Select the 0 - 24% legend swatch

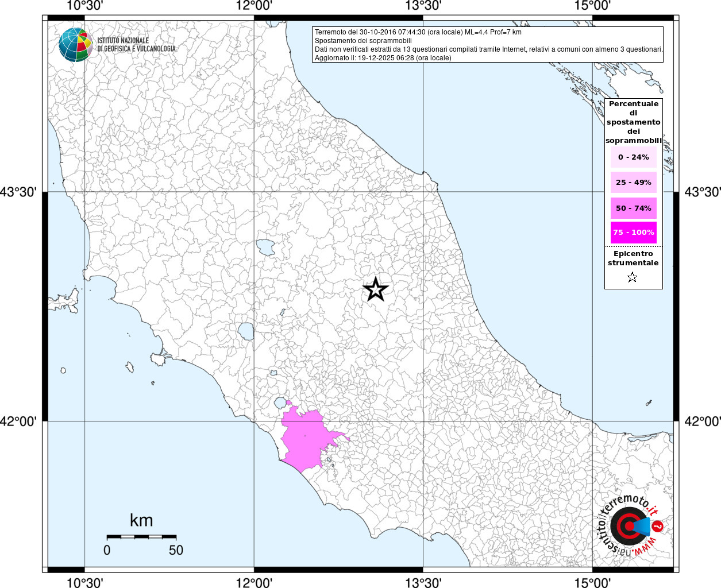[x=633, y=157]
